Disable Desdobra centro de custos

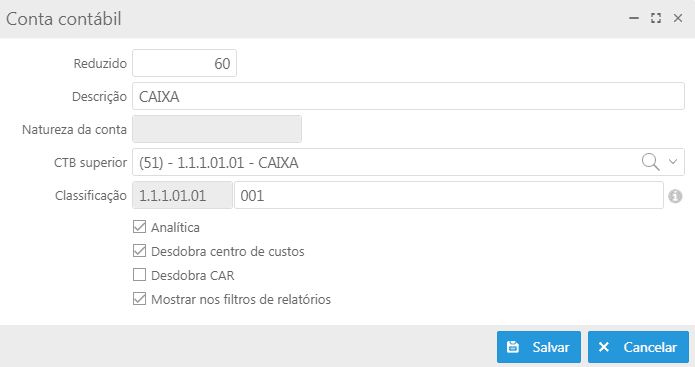click(139, 251)
